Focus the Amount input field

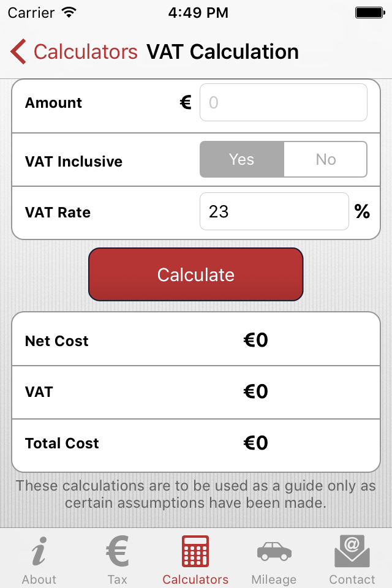coord(284,102)
